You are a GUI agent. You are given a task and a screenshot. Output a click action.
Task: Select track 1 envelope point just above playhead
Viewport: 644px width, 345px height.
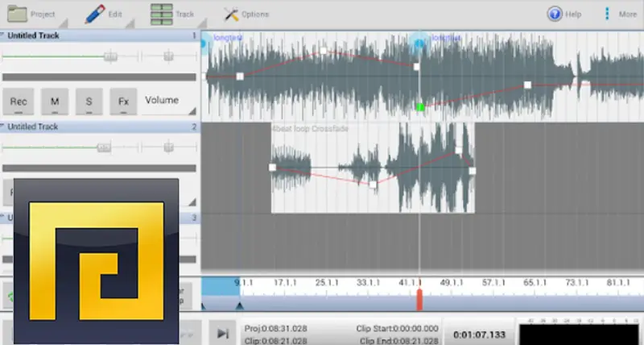pyautogui.click(x=416, y=67)
